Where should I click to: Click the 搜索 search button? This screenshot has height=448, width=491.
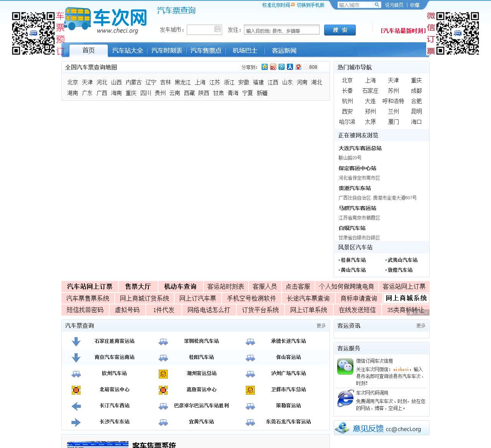tap(340, 30)
